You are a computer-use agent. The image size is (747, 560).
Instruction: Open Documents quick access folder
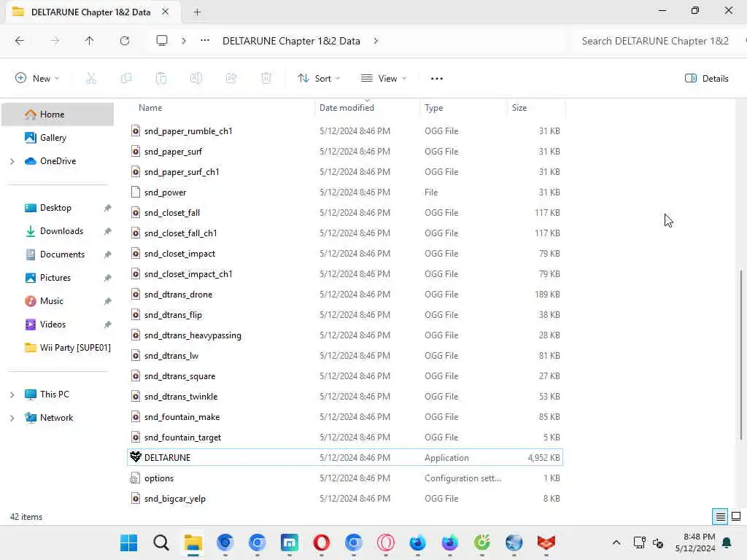(62, 254)
